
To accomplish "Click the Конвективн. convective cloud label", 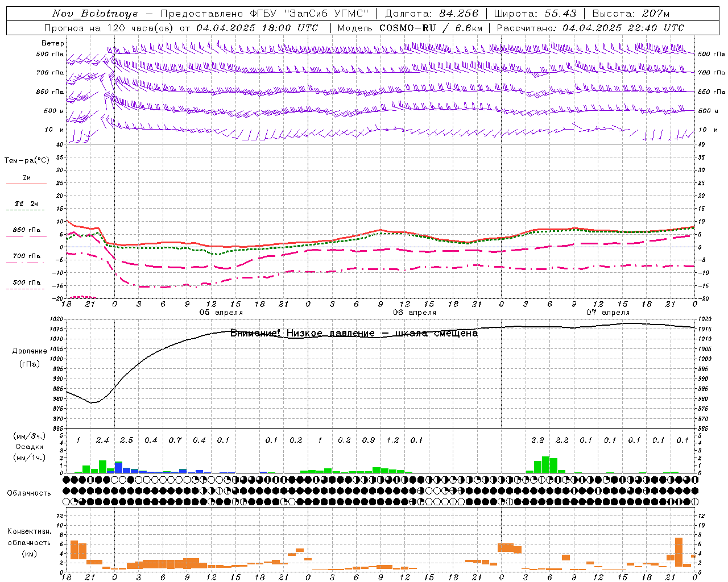I will pyautogui.click(x=30, y=531).
